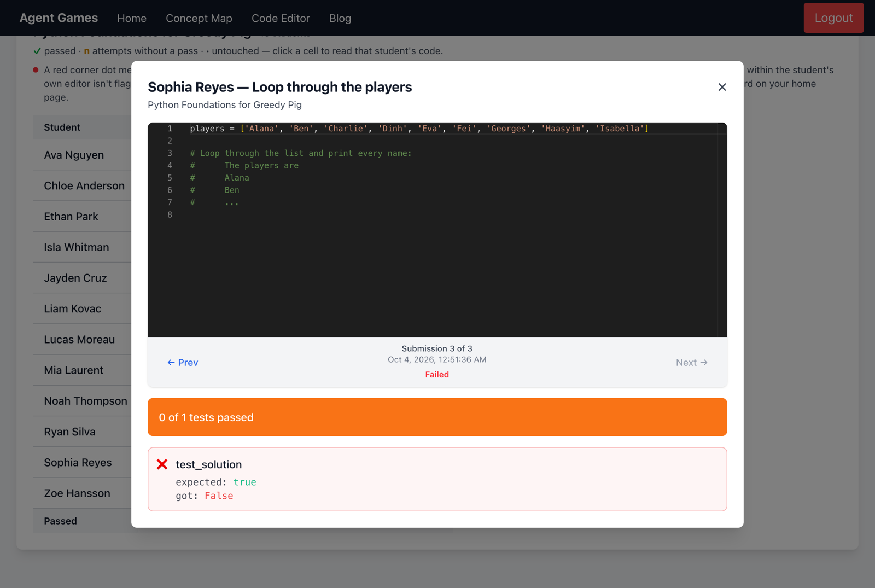Screen dimensions: 875x588
Task: Click line 1 players list code
Action: coord(419,129)
